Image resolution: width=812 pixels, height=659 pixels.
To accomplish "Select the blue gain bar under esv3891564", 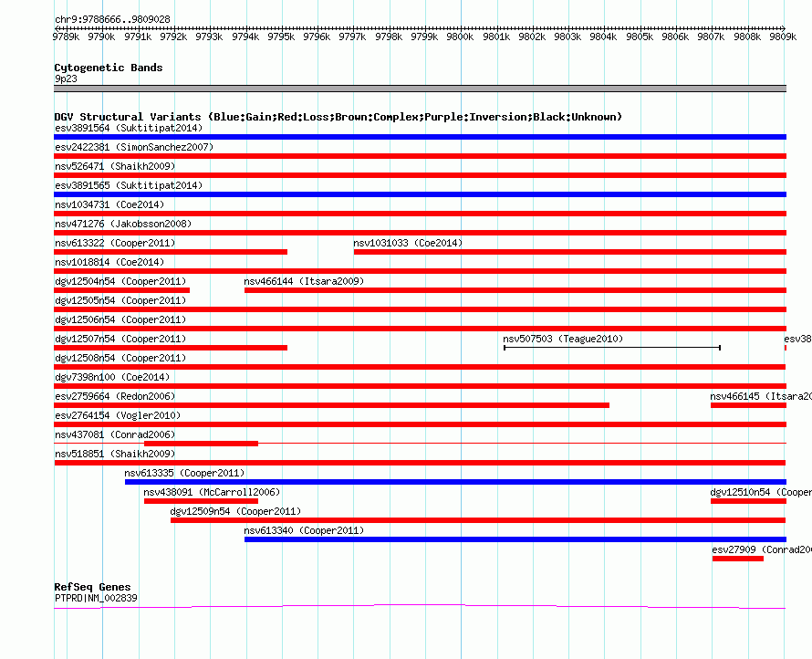I will pyautogui.click(x=420, y=137).
